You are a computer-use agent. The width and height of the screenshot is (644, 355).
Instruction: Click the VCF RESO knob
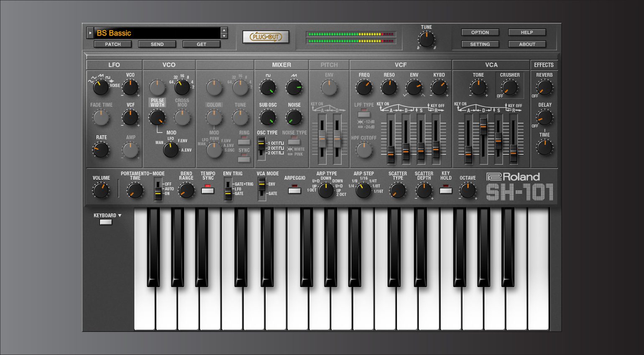pos(389,88)
